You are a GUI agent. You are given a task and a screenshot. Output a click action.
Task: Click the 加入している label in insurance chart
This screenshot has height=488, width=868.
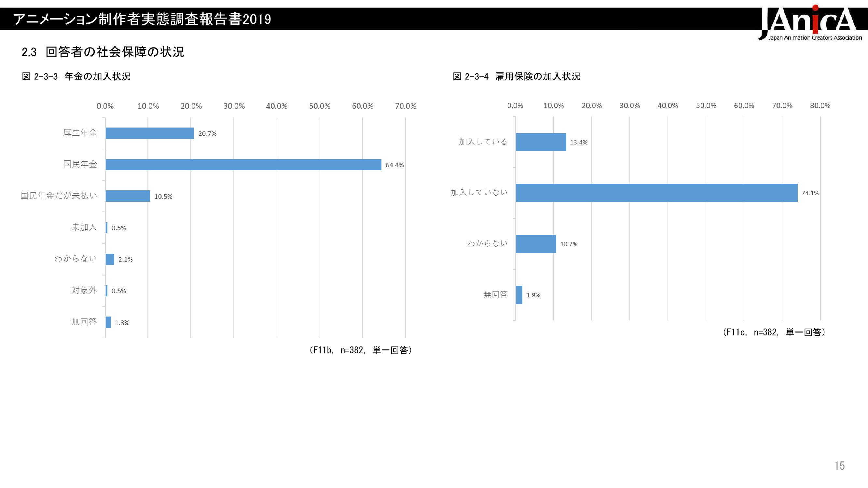[483, 142]
